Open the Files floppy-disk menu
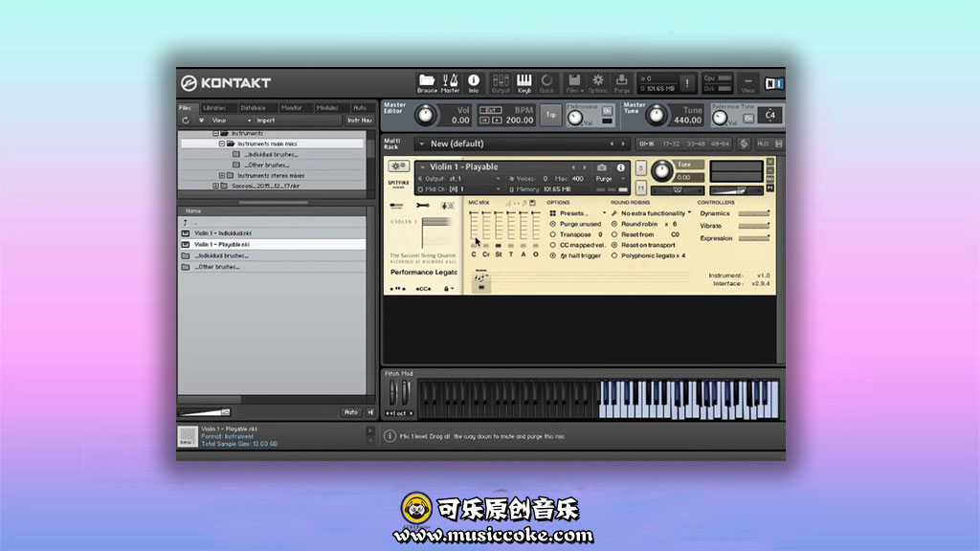Screen dimensions: 980x551 click(574, 83)
